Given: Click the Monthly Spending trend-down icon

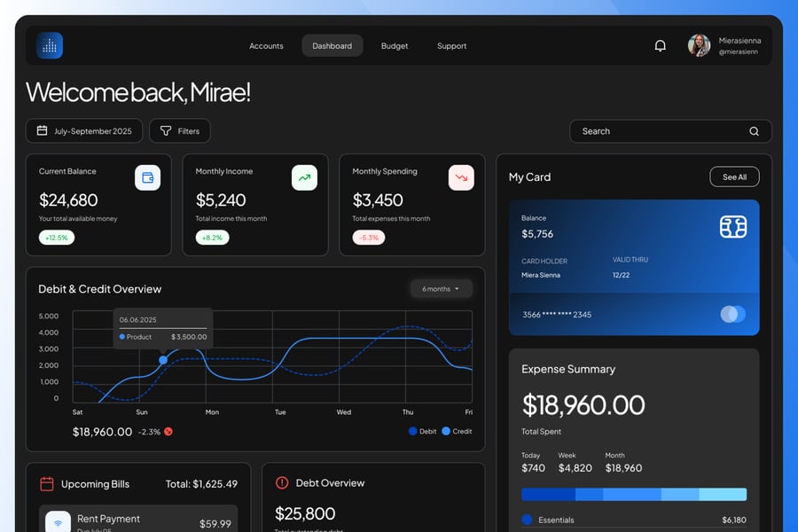Looking at the screenshot, I should (461, 177).
